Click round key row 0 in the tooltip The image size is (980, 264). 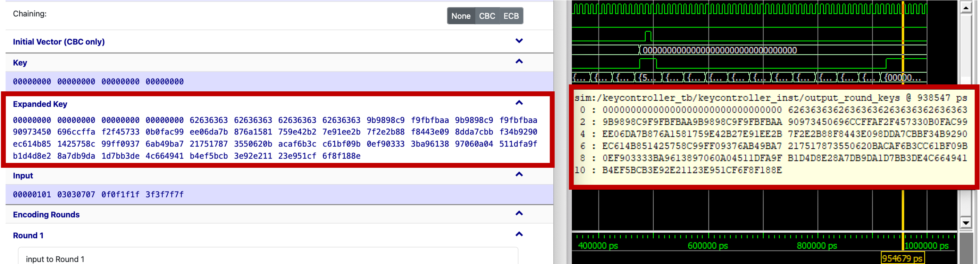[x=773, y=110]
